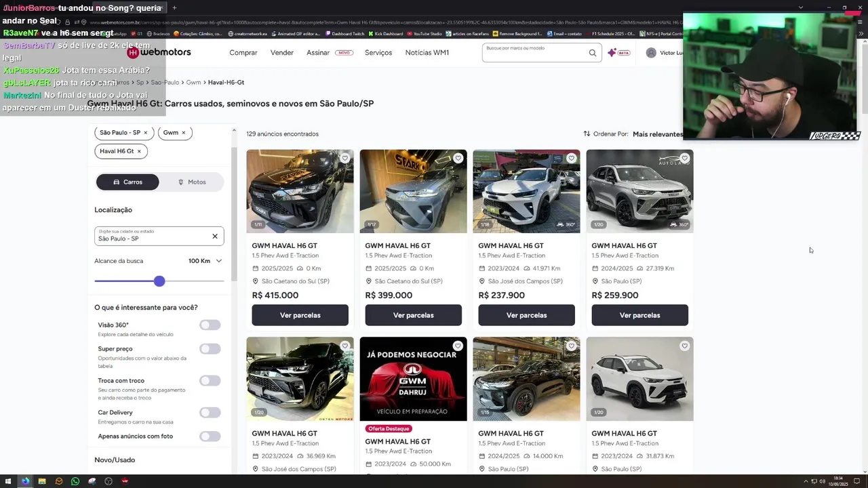Go to Gwm breadcrumb link

193,83
